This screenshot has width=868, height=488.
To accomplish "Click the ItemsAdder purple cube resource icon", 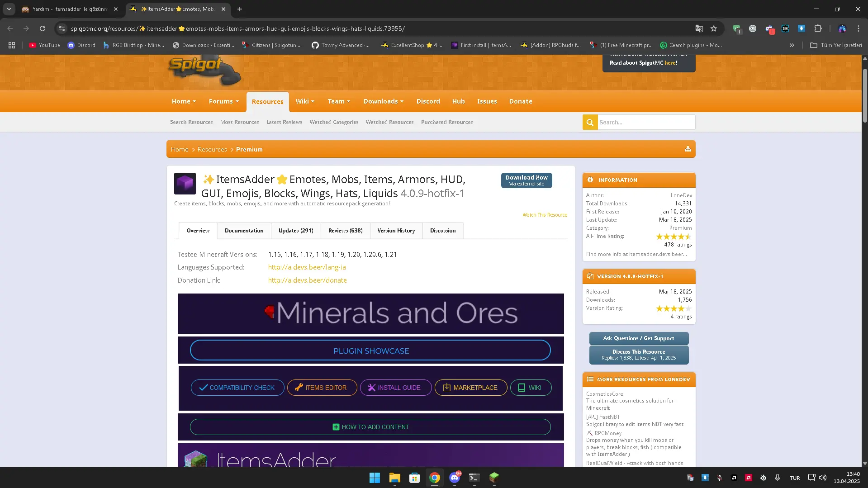I will coord(185,184).
